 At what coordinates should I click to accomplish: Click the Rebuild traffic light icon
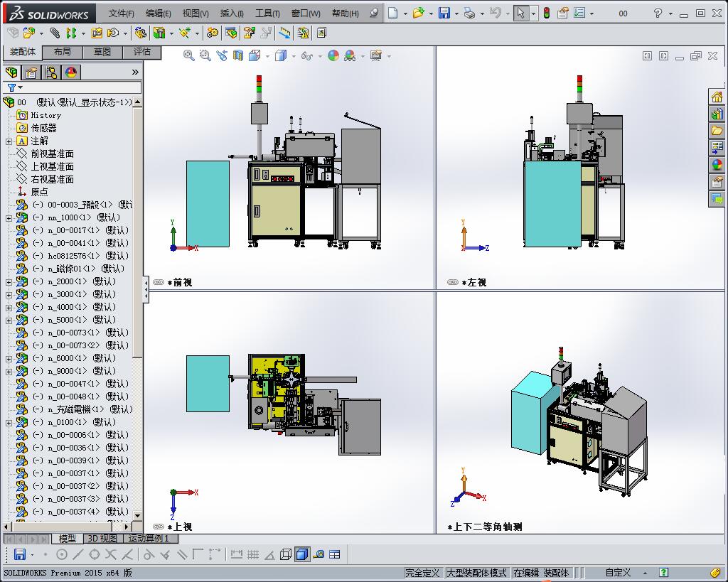[547, 13]
